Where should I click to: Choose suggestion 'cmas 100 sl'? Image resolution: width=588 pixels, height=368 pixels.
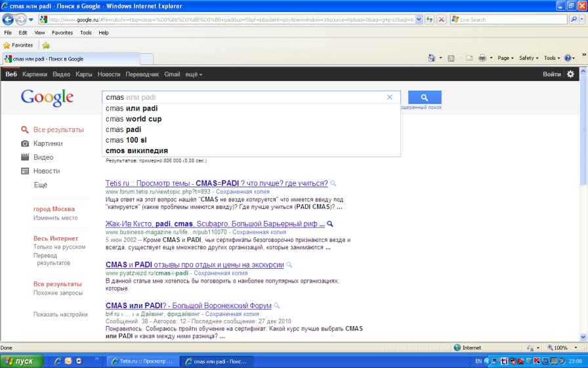[x=251, y=140]
